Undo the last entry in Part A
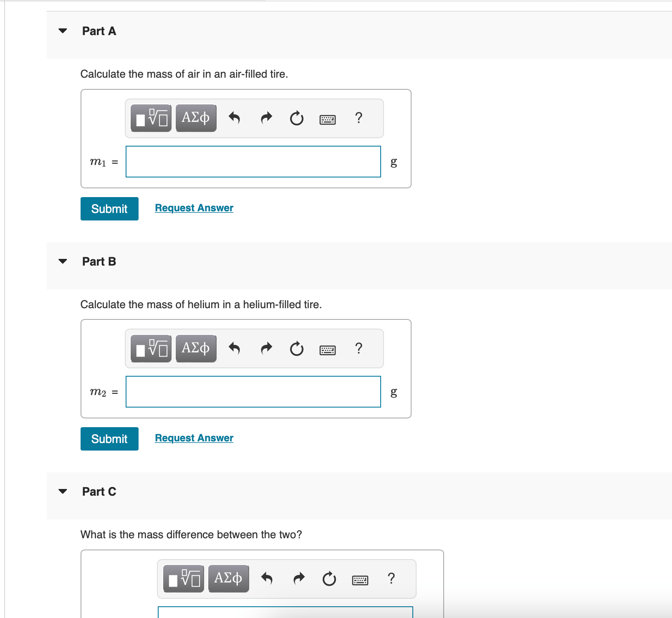Viewport: 672px width, 618px height. point(235,118)
